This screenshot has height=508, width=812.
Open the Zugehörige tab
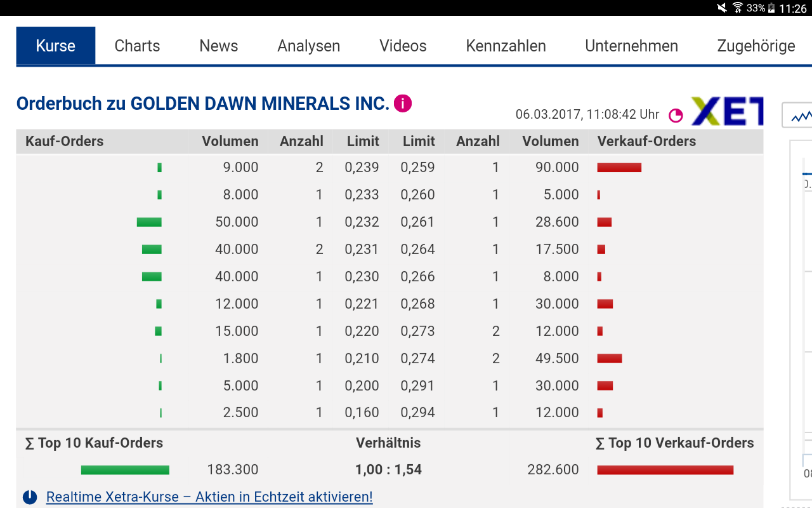tap(756, 46)
